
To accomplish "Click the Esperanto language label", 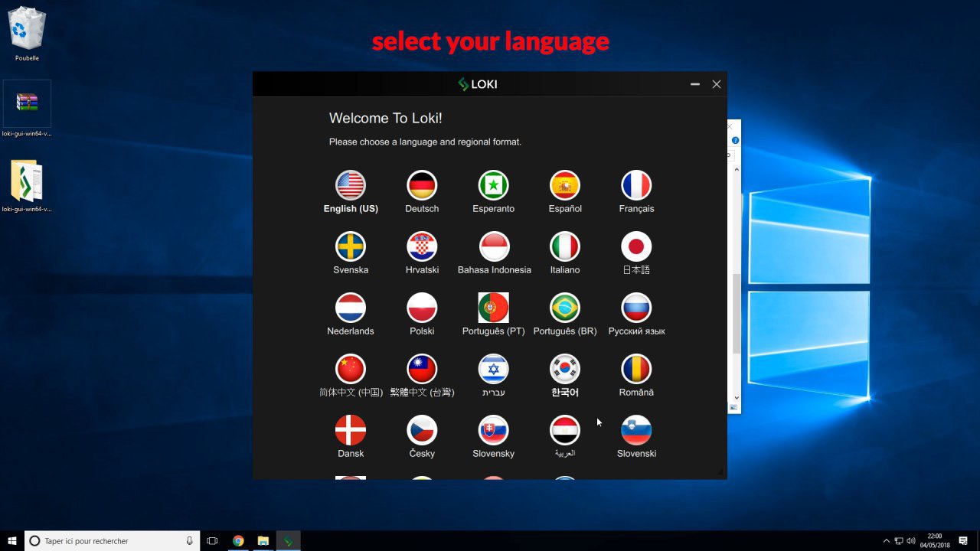I will click(x=494, y=209).
